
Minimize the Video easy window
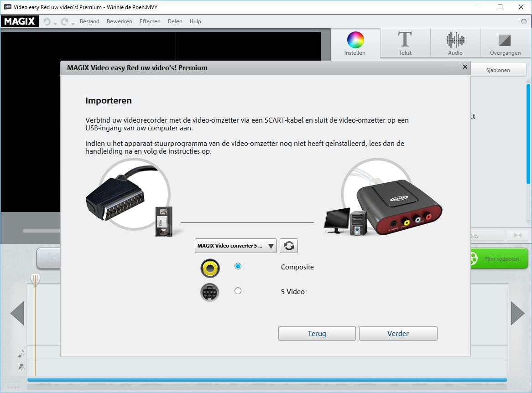point(480,7)
